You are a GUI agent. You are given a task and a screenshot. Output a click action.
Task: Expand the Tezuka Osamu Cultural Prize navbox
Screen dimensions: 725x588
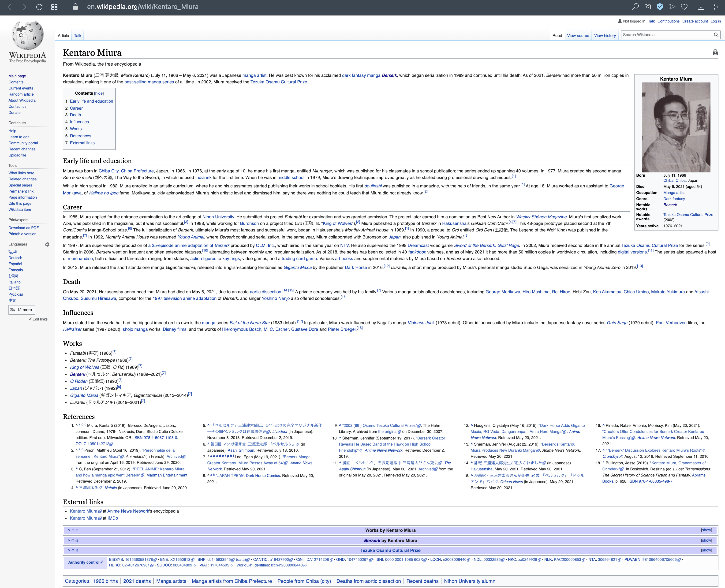(706, 550)
